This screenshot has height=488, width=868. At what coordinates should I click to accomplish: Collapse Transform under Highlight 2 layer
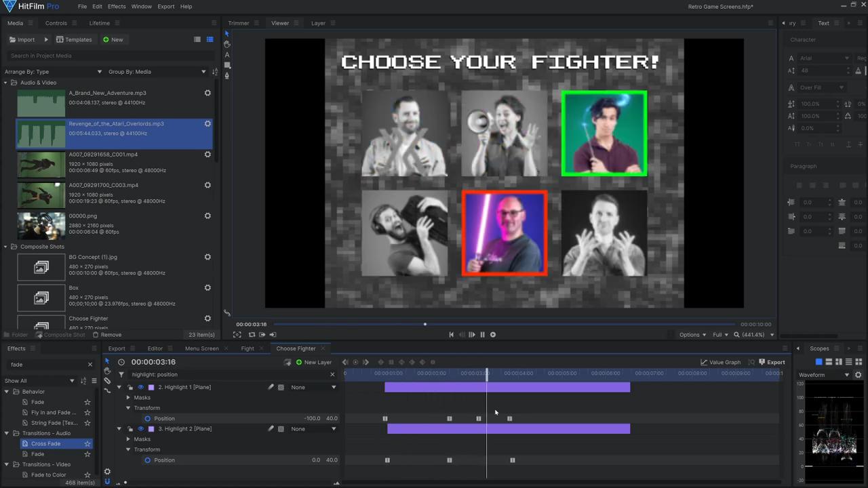coord(128,449)
